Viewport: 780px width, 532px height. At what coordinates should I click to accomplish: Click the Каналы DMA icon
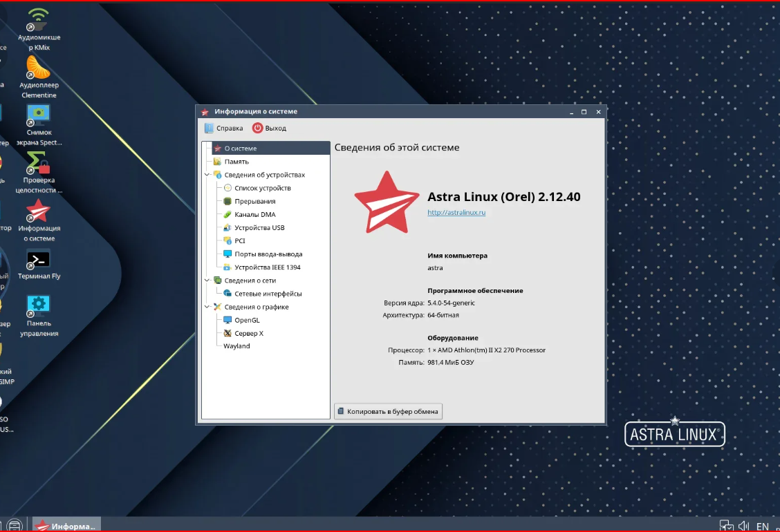coord(228,214)
